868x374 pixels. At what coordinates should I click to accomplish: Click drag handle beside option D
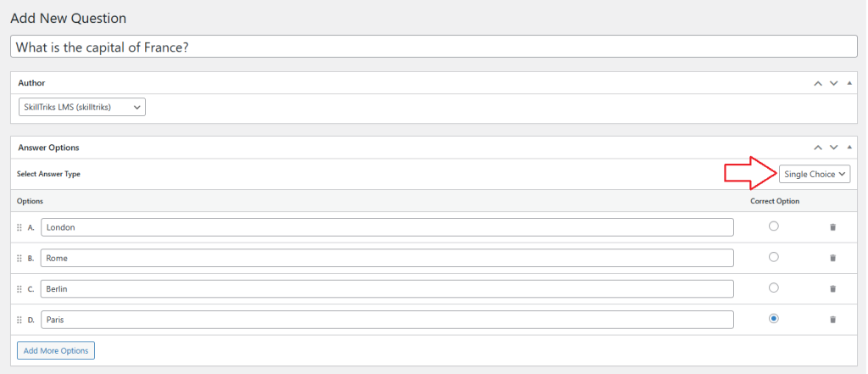click(19, 320)
